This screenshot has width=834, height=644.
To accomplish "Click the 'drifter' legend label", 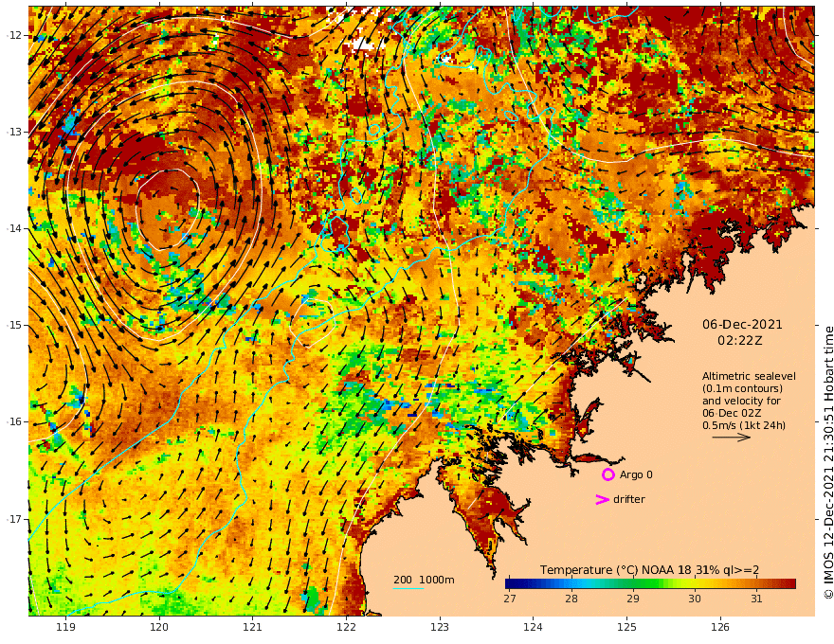I will (x=629, y=499).
